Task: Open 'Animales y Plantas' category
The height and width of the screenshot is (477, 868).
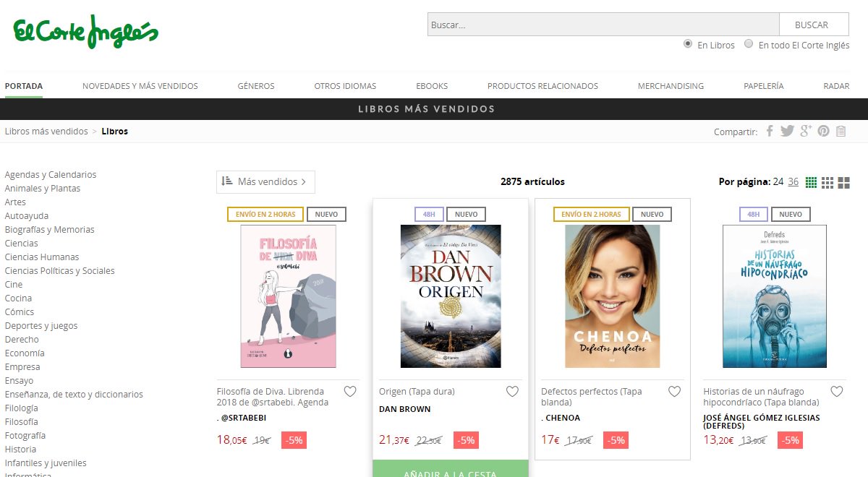Action: coord(43,189)
